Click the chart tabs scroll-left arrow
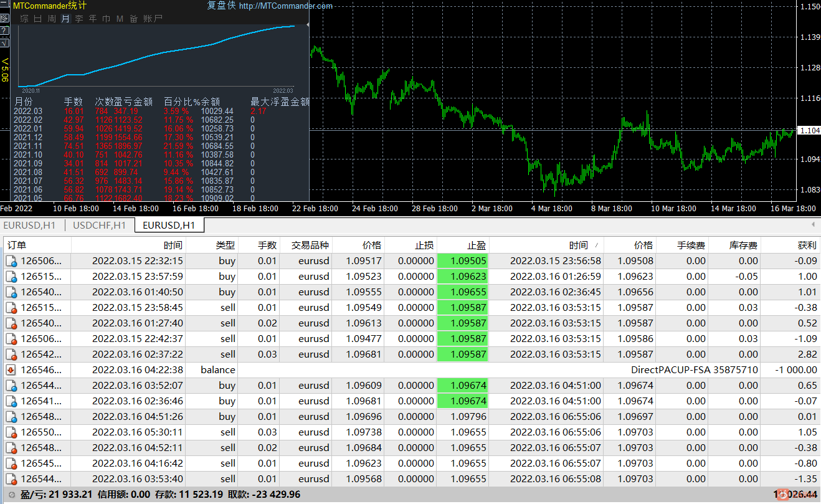 point(812,224)
